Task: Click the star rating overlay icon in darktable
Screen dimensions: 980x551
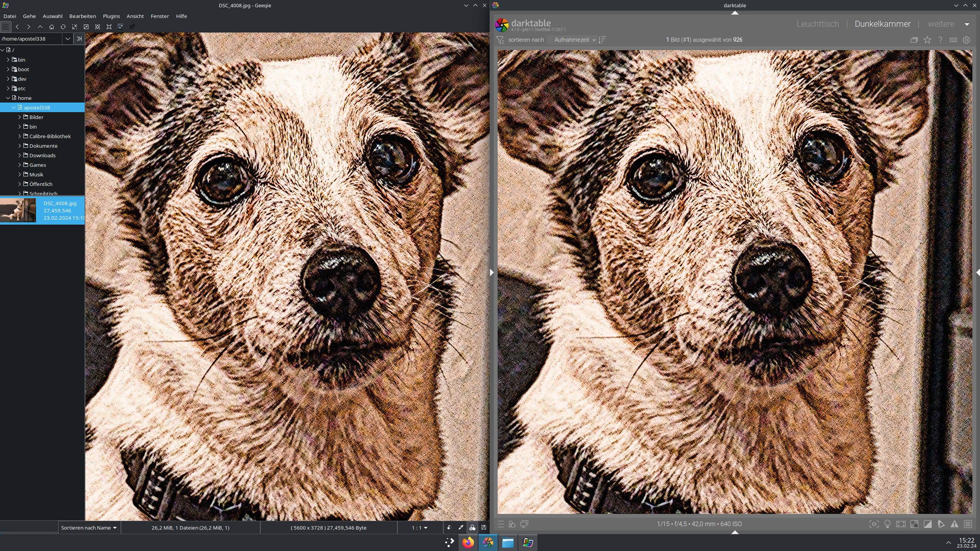Action: pyautogui.click(x=927, y=40)
